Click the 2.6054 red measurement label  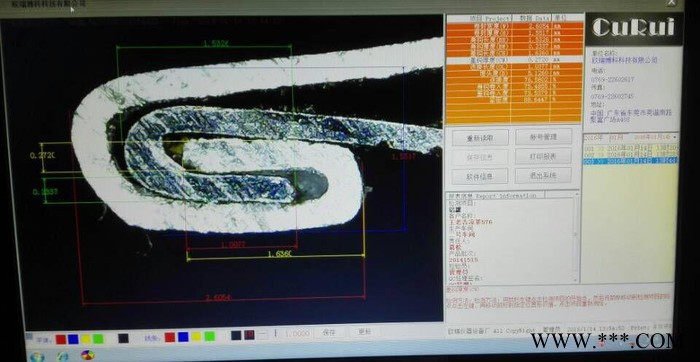coord(218,298)
